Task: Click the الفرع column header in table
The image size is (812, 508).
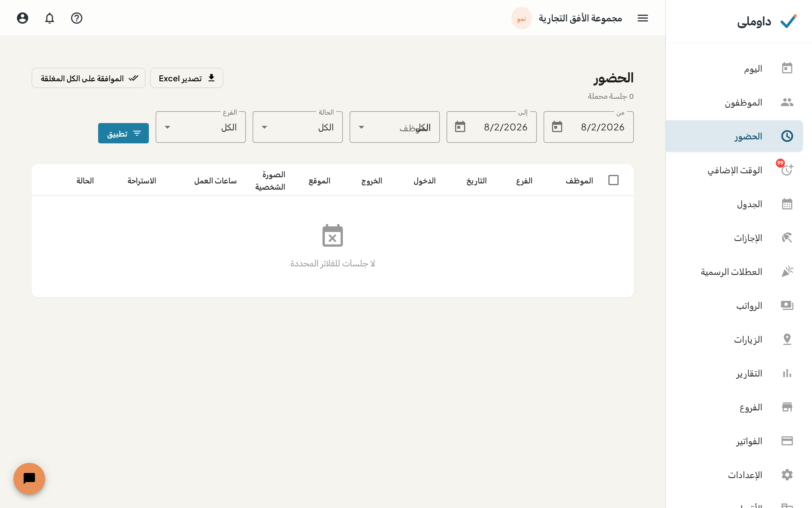Action: (524, 181)
